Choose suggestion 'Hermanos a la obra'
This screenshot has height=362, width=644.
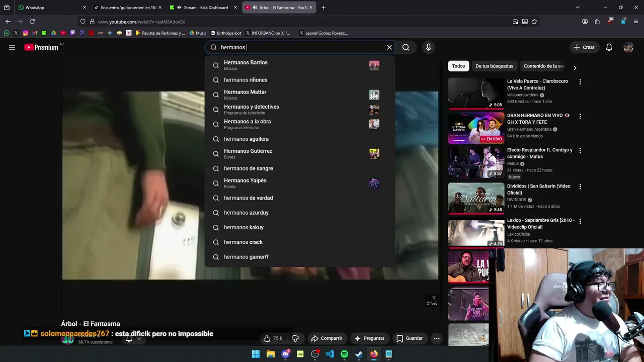click(x=299, y=124)
